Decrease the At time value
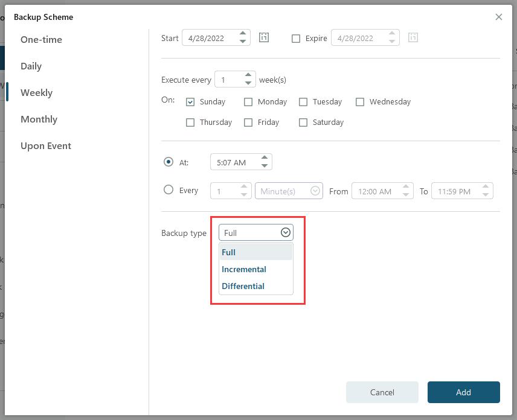Image resolution: width=517 pixels, height=420 pixels. 265,166
